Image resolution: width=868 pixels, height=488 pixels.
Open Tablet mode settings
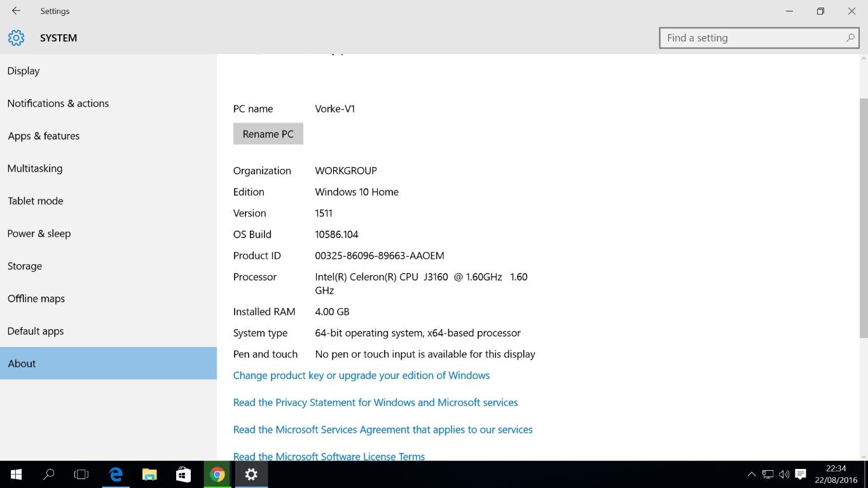pyautogui.click(x=108, y=201)
